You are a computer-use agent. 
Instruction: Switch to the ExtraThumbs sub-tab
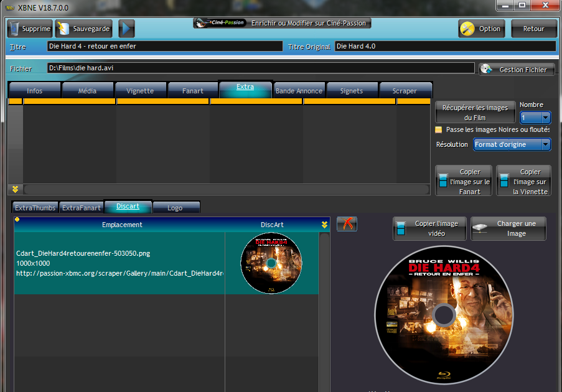35,208
